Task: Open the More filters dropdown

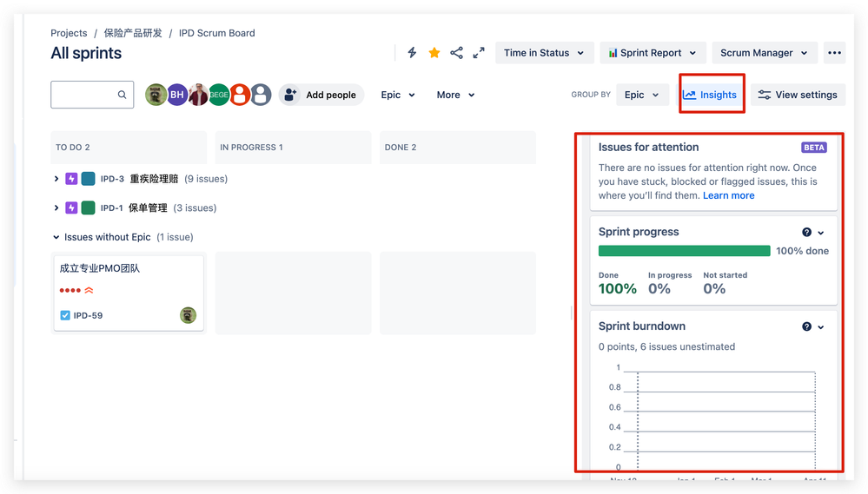Action: coord(455,95)
